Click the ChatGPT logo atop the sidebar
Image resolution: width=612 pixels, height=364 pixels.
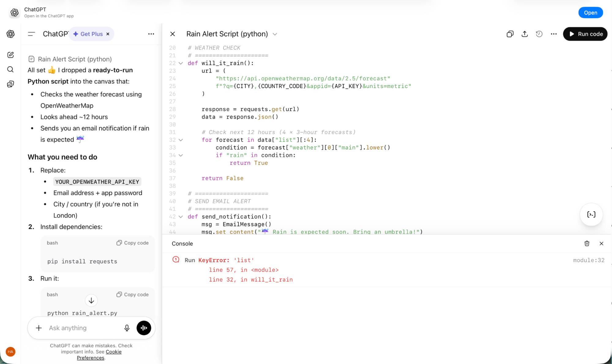point(10,34)
